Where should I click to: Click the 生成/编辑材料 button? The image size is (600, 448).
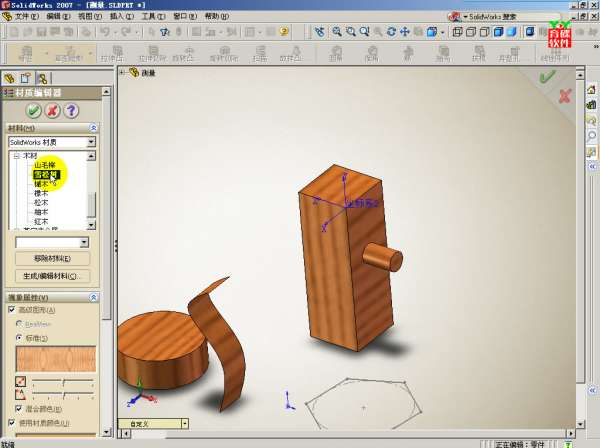50,275
